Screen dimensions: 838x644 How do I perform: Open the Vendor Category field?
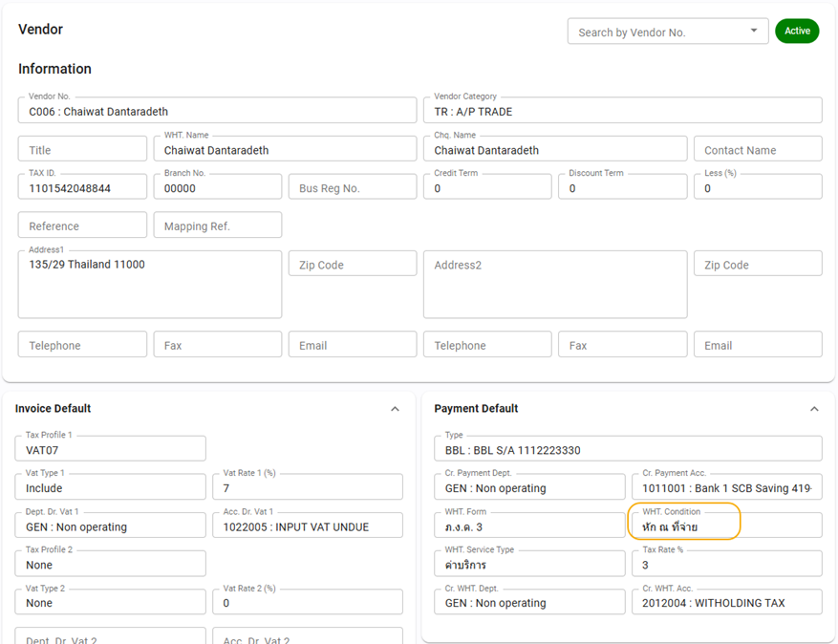(x=622, y=111)
